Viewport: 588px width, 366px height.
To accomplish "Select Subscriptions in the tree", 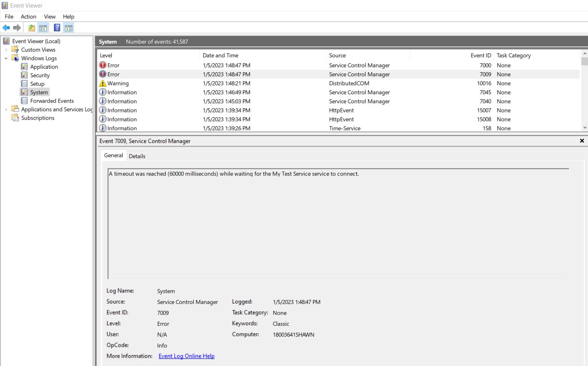I will [38, 118].
